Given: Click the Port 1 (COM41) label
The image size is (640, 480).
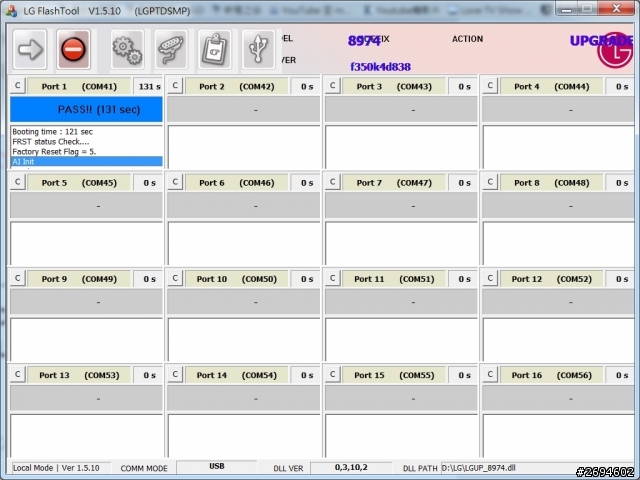Looking at the screenshot, I should (79, 87).
